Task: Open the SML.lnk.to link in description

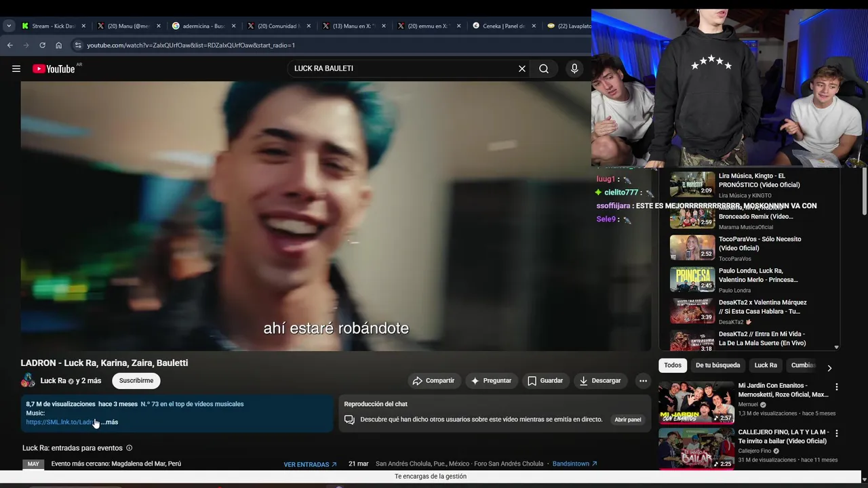Action: pos(62,422)
